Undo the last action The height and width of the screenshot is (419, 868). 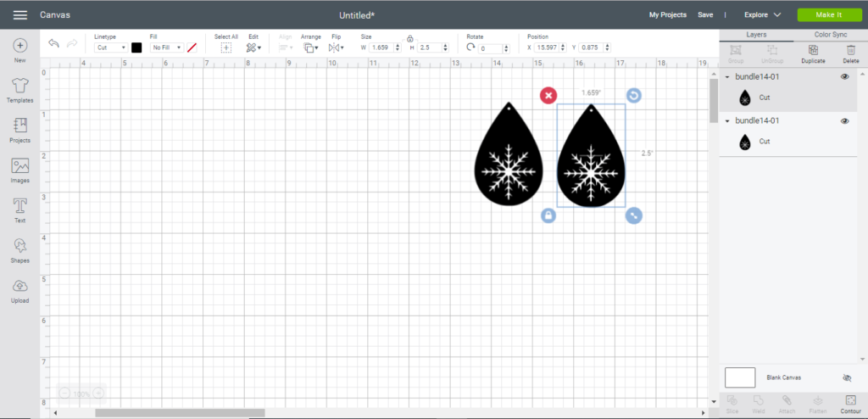(x=53, y=43)
